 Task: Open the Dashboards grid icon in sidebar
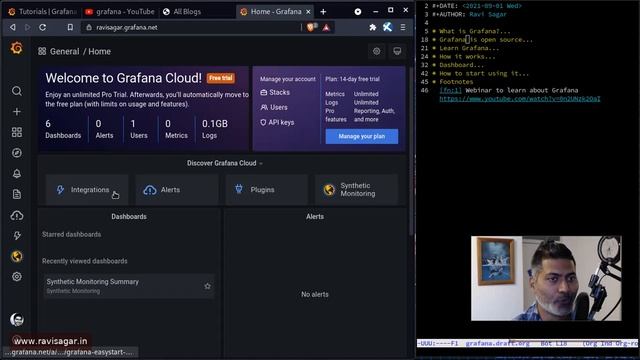pyautogui.click(x=17, y=132)
